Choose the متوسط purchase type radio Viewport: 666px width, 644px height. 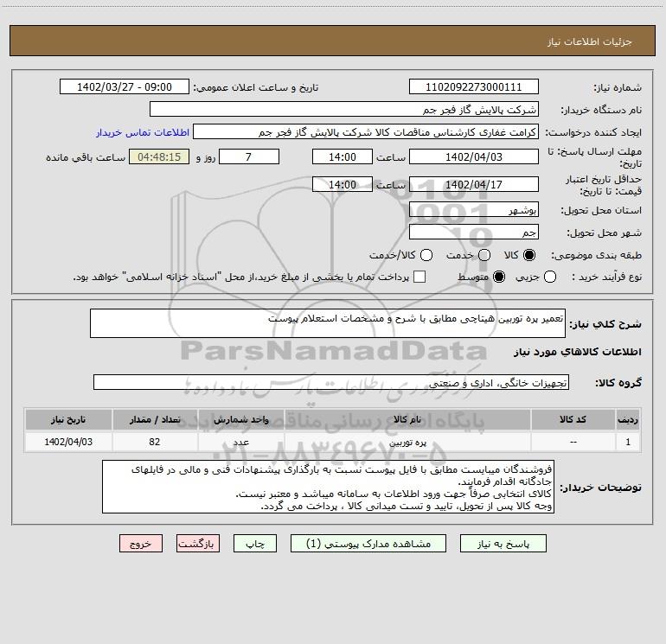[x=499, y=277]
